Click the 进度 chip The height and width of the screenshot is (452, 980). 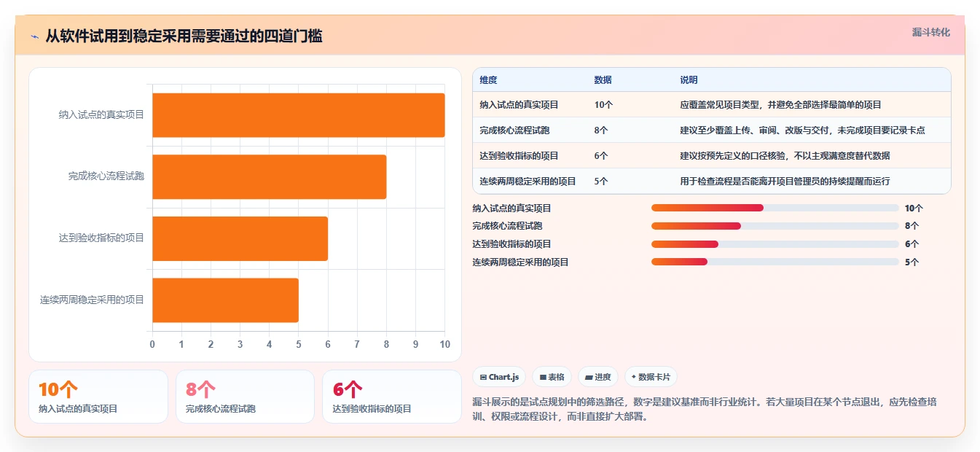pyautogui.click(x=597, y=377)
